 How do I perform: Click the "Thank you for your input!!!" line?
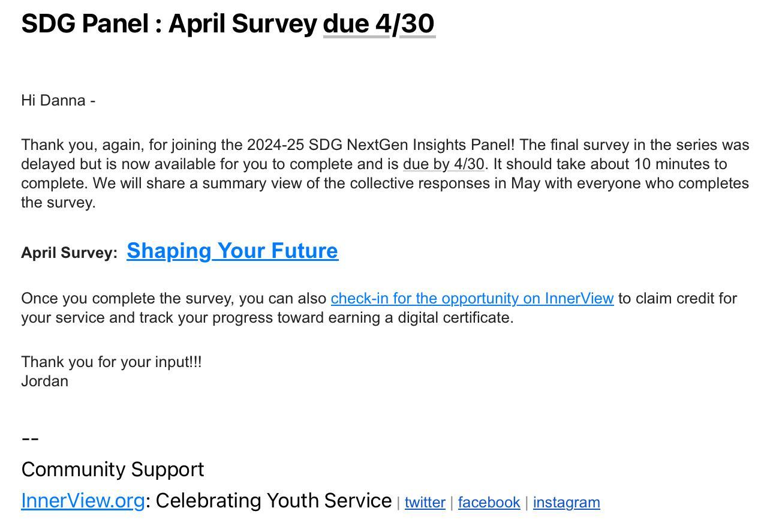pyautogui.click(x=112, y=362)
